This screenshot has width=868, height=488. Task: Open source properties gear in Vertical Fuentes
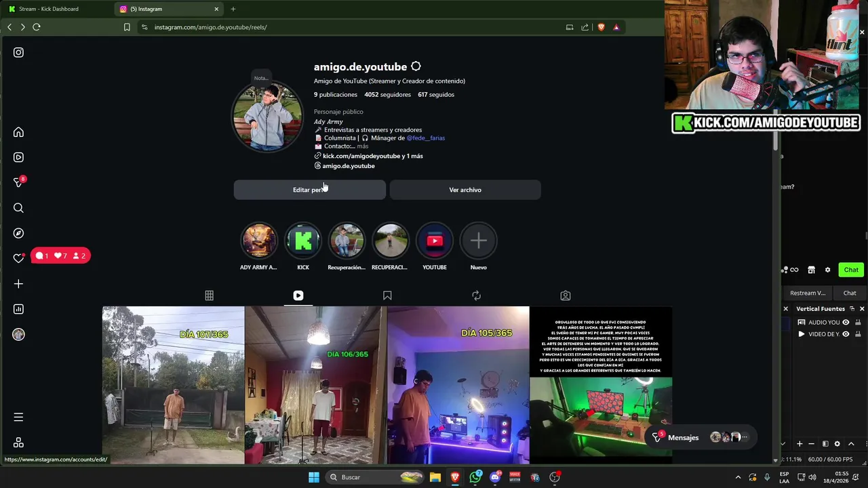837,444
